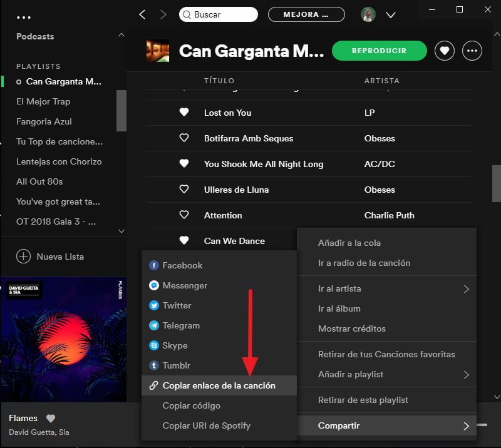This screenshot has height=448, width=501.
Task: Click the MEJORA upgrade button
Action: click(306, 14)
